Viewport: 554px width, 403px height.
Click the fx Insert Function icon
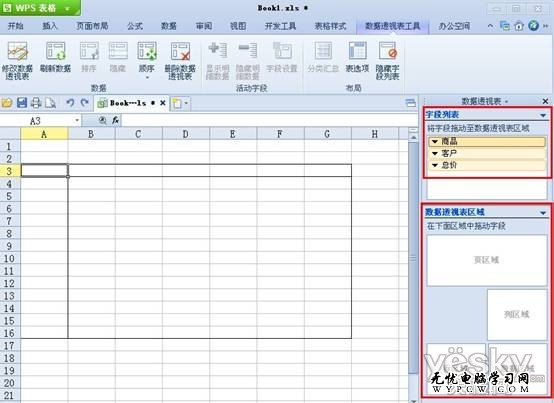(x=116, y=120)
